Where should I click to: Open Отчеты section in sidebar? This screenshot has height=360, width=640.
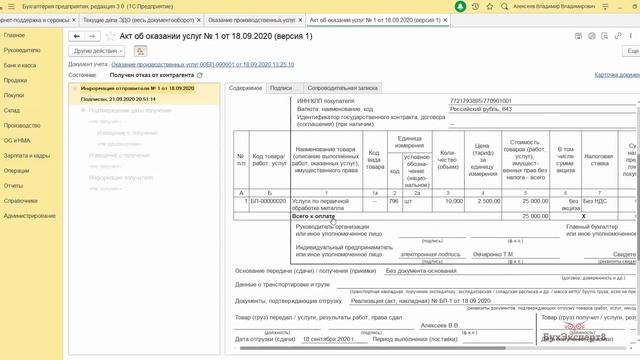(13, 186)
